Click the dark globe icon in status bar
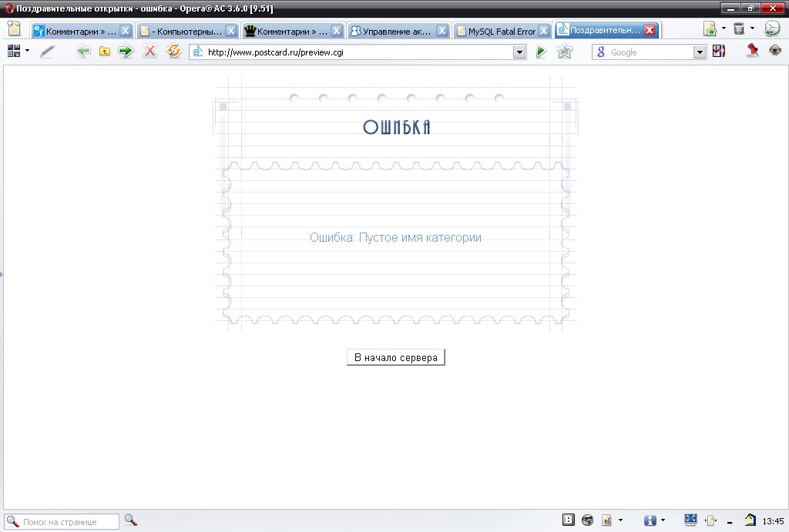This screenshot has width=789, height=532. tap(587, 520)
